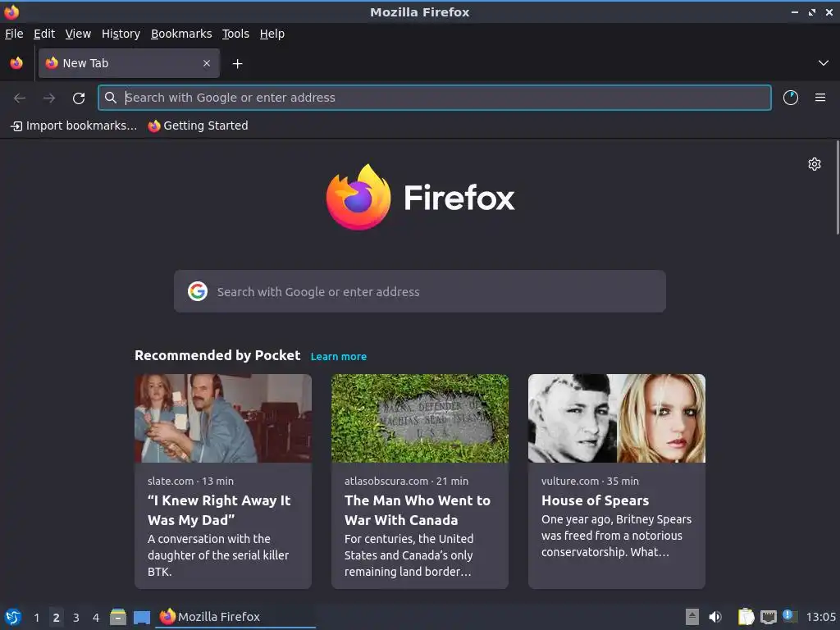Open the BTK daughter story thumbnail
The image size is (840, 630).
click(223, 418)
